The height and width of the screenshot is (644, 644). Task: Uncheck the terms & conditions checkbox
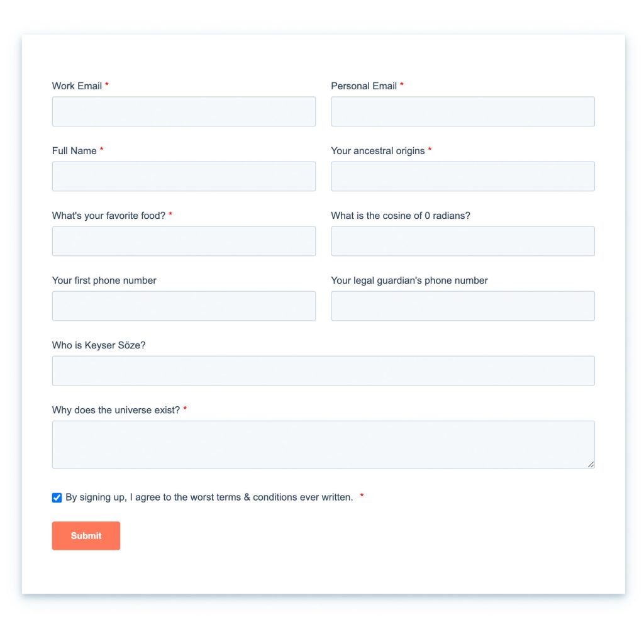57,497
